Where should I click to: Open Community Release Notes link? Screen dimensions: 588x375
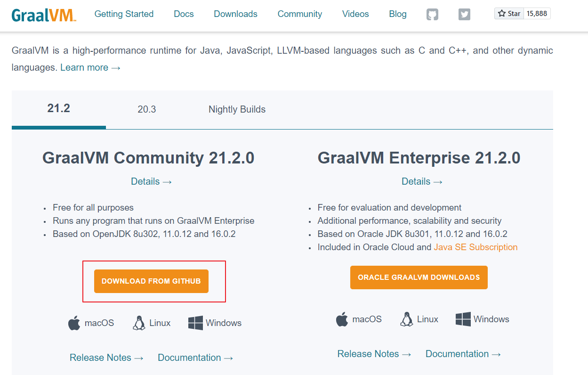(106, 358)
